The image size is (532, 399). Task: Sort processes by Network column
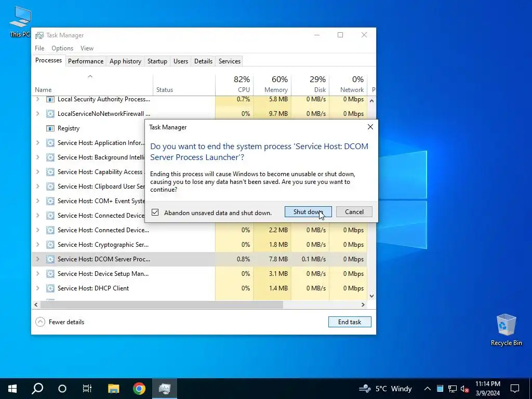click(x=348, y=84)
